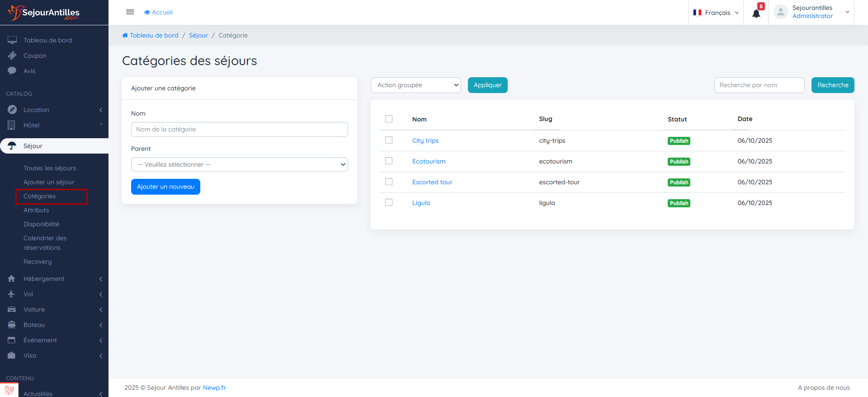The height and width of the screenshot is (397, 868).
Task: Click the Bateau ship icon
Action: pyautogui.click(x=12, y=325)
